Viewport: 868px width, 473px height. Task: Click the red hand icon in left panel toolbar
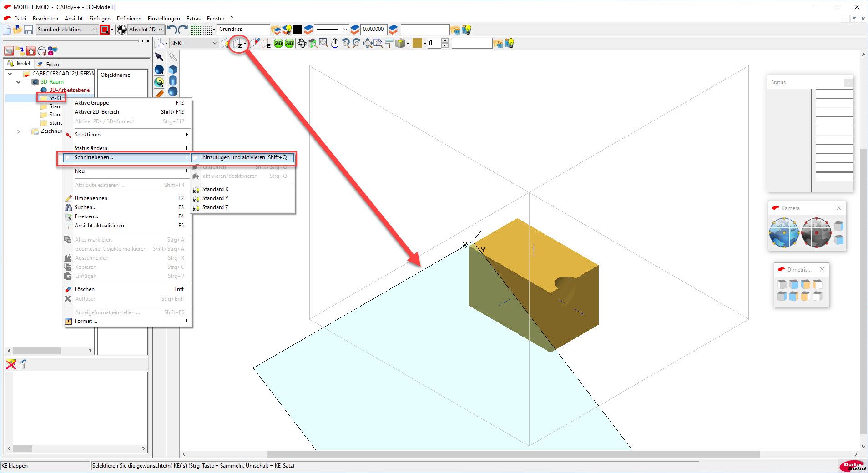[x=31, y=50]
